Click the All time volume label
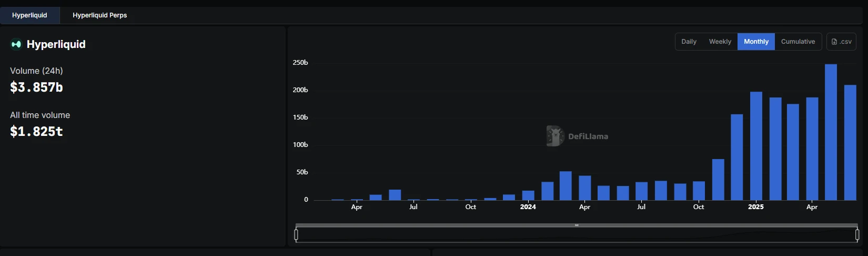868x256 pixels. pyautogui.click(x=40, y=115)
